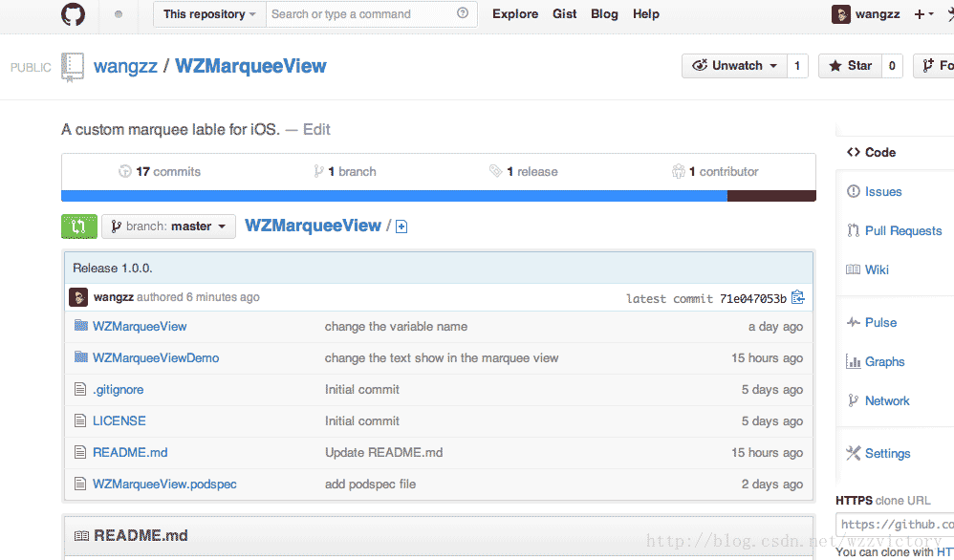Open wangzz owner link in repo title
The image size is (954, 560).
tap(125, 66)
